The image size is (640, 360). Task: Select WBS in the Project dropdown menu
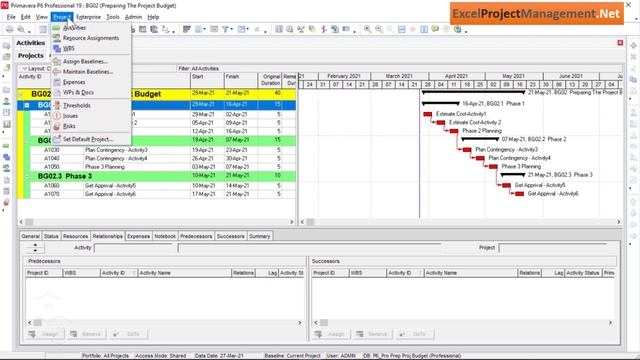[91, 49]
